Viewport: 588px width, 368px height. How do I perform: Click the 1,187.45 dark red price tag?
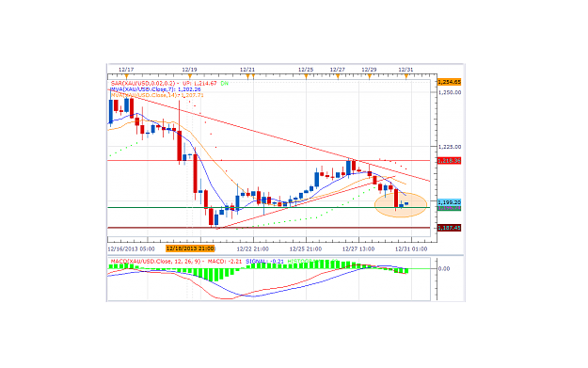(450, 228)
